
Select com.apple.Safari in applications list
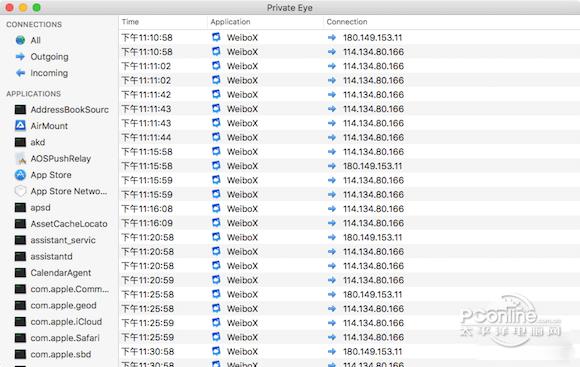pyautogui.click(x=65, y=338)
